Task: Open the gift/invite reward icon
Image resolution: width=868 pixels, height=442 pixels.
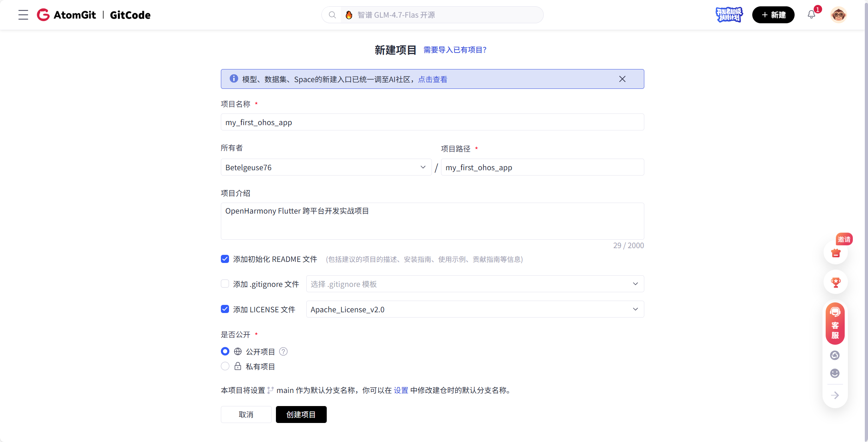Action: pyautogui.click(x=835, y=253)
